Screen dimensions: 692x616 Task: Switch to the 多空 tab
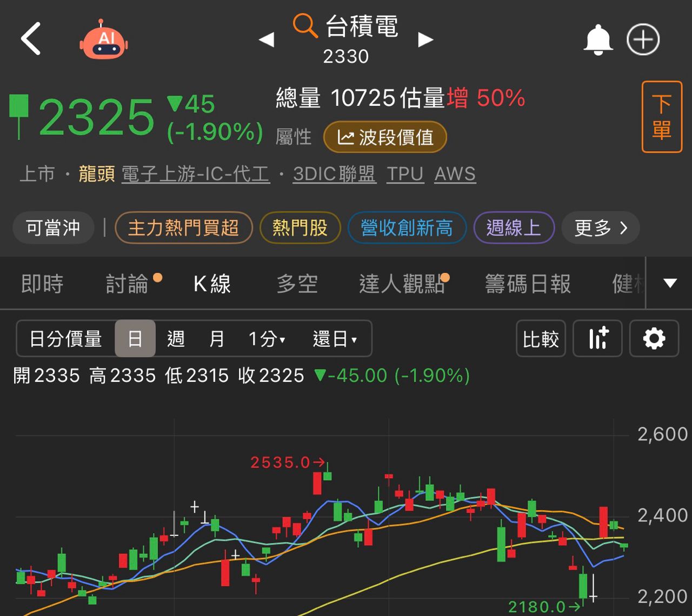tap(297, 284)
